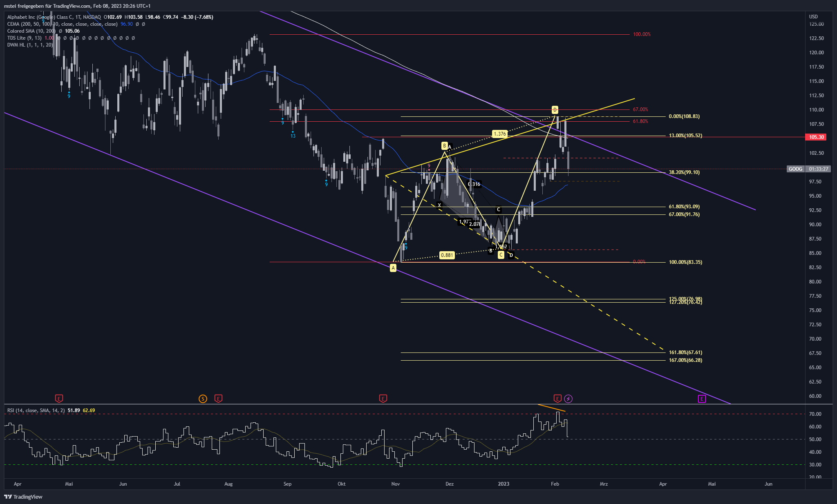Select the DWM HL indicator legend

coord(30,45)
